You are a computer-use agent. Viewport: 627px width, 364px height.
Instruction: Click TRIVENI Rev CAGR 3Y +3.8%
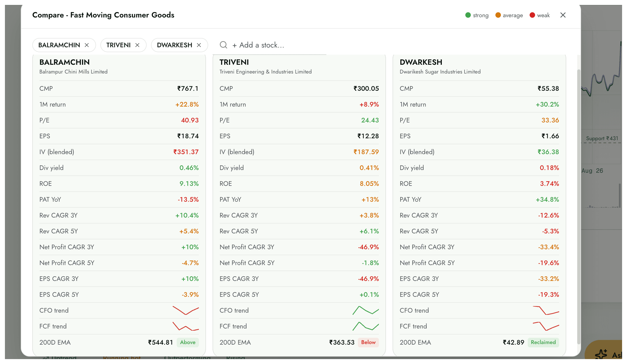click(x=369, y=215)
